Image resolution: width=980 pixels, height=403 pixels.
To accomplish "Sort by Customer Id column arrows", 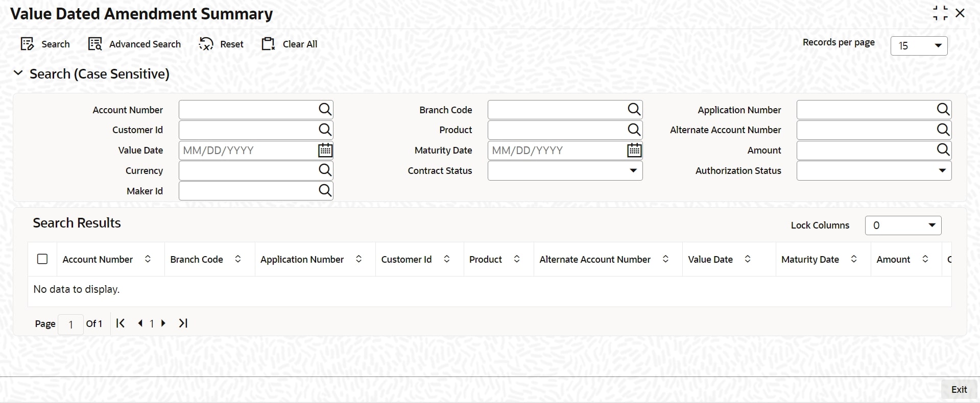I will coord(447,259).
